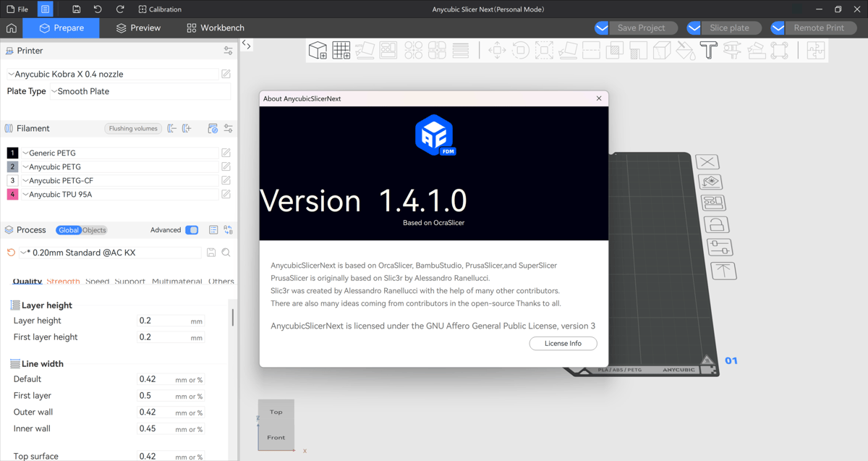Switch to the Workbench tab
Screen dimensions: 868x461
(215, 28)
